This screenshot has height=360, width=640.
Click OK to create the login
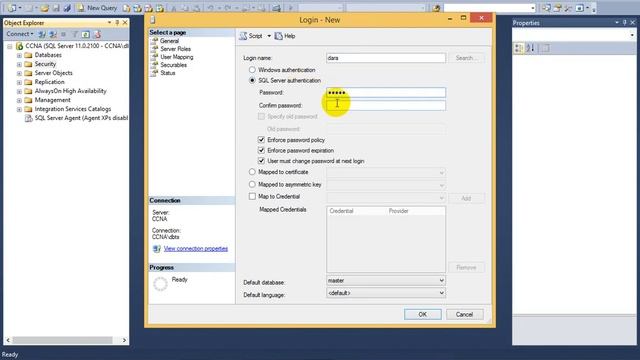click(x=422, y=314)
